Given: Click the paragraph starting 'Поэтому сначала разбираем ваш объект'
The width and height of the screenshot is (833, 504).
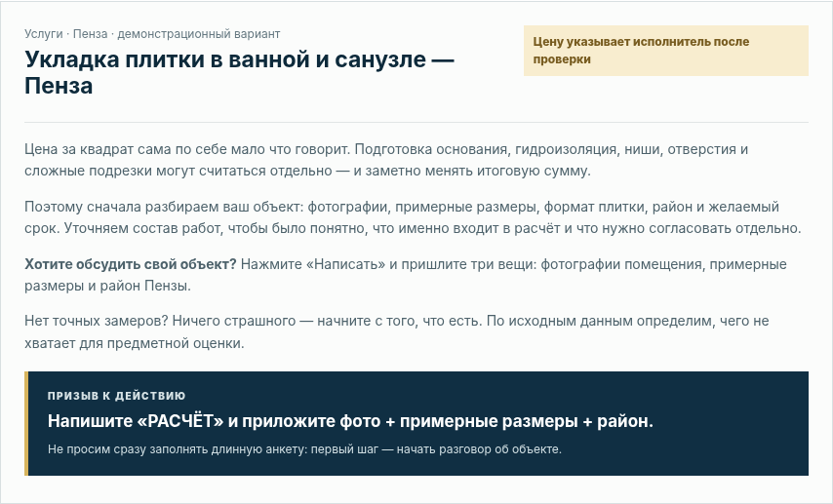Looking at the screenshot, I should [x=413, y=217].
